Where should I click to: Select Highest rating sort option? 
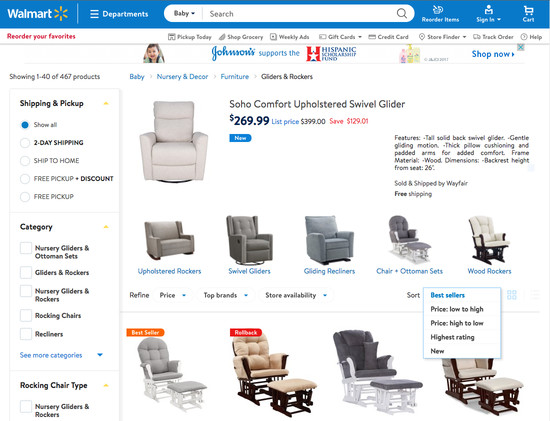[452, 337]
